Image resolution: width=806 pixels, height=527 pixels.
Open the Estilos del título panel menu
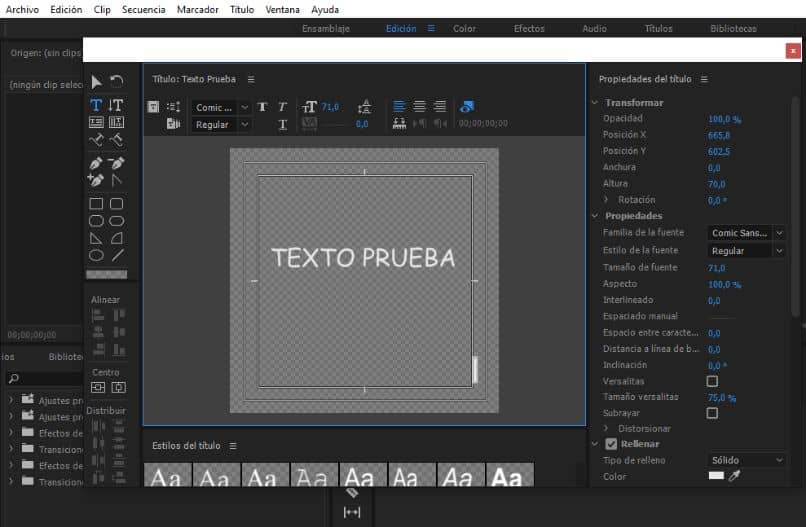pos(233,446)
